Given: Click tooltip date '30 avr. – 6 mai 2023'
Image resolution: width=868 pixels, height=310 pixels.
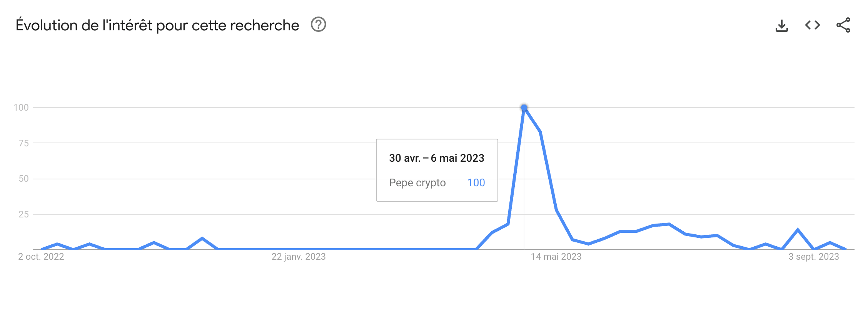Looking at the screenshot, I should coord(436,158).
